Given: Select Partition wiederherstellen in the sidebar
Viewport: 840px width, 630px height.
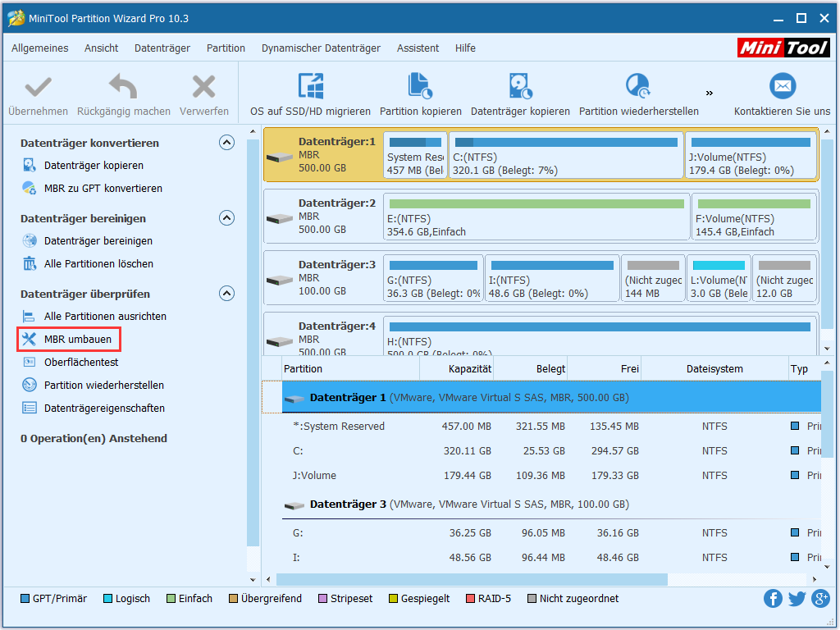Looking at the screenshot, I should click(x=104, y=386).
